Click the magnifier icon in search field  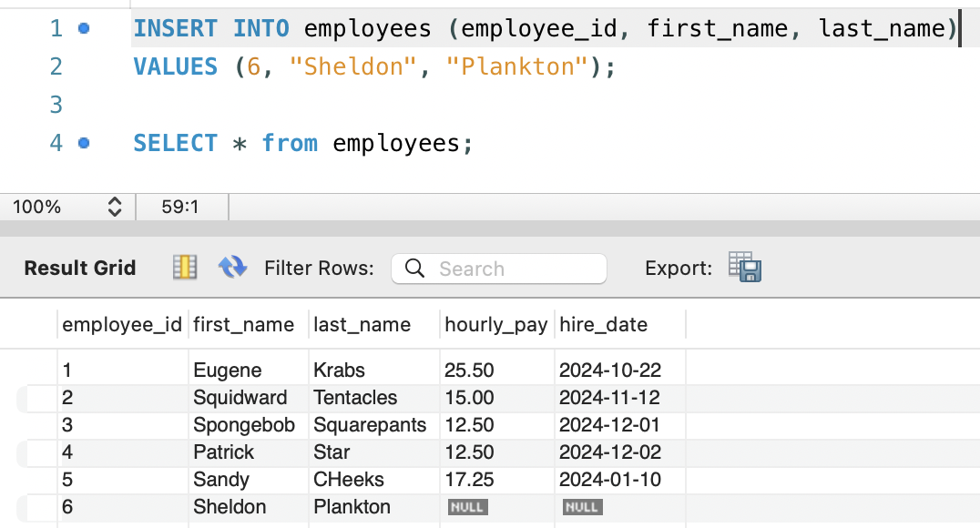tap(414, 269)
